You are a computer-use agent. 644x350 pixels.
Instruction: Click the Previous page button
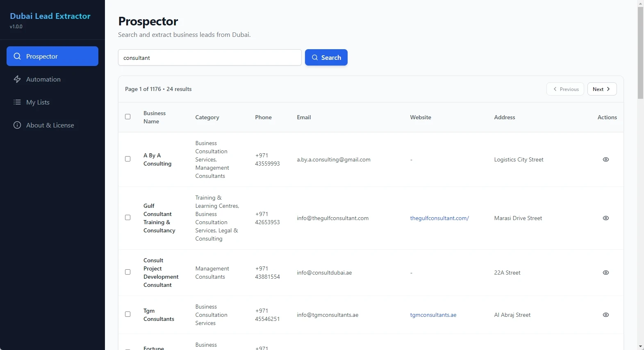[x=565, y=89]
